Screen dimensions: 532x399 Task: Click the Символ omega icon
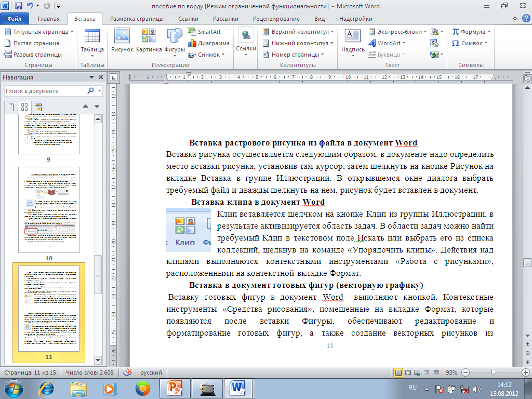tap(455, 43)
